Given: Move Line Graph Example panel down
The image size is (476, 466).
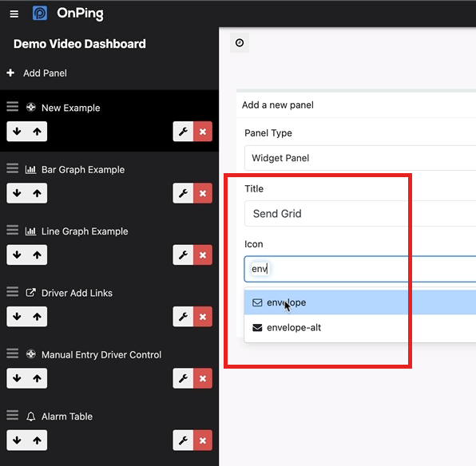Looking at the screenshot, I should [x=17, y=255].
